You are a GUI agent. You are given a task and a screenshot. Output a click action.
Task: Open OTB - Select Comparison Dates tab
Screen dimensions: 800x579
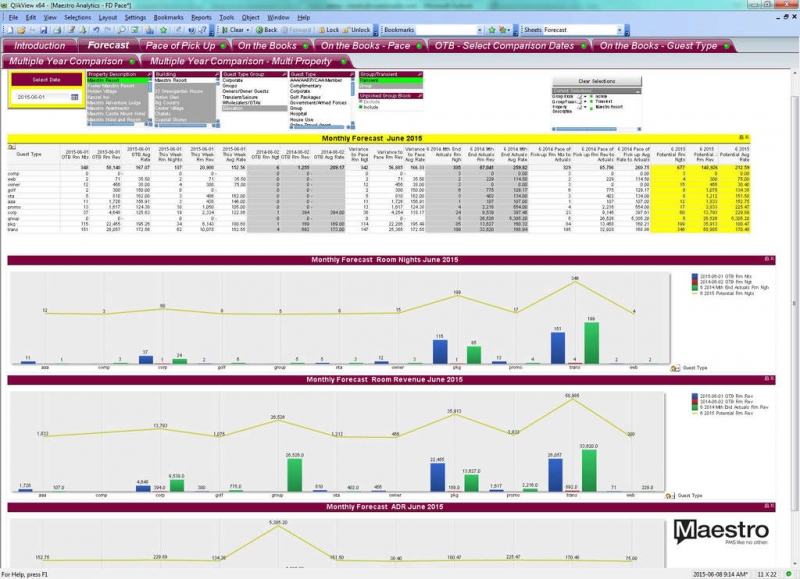click(508, 45)
